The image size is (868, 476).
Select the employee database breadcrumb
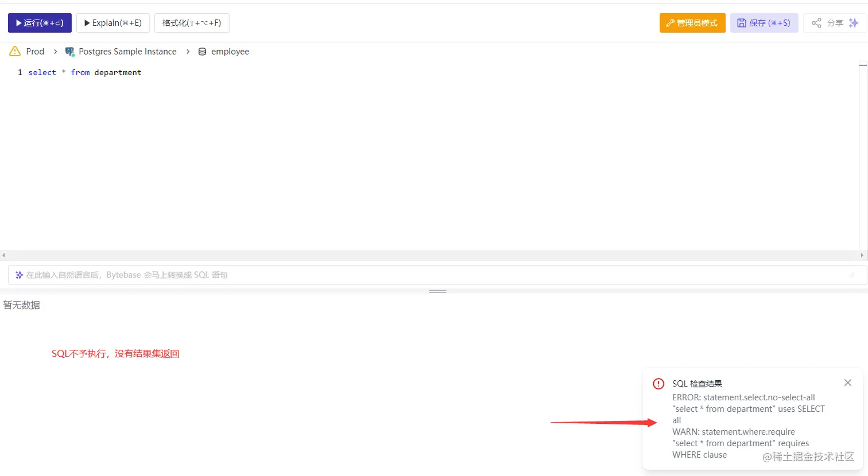coord(230,52)
